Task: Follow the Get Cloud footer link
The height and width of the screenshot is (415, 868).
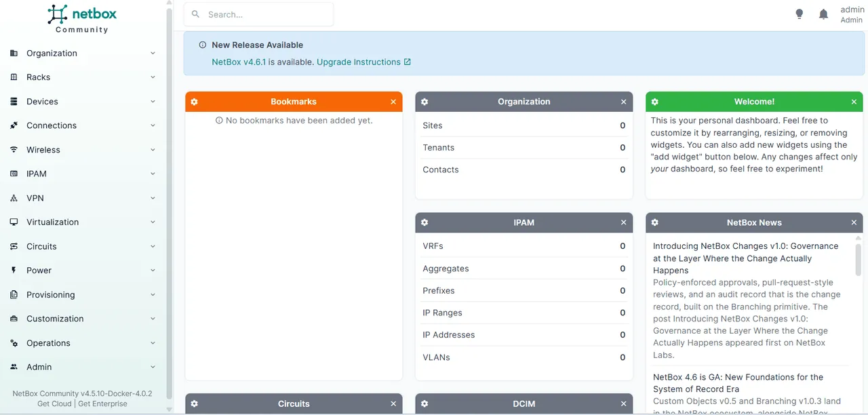Action: (54, 403)
